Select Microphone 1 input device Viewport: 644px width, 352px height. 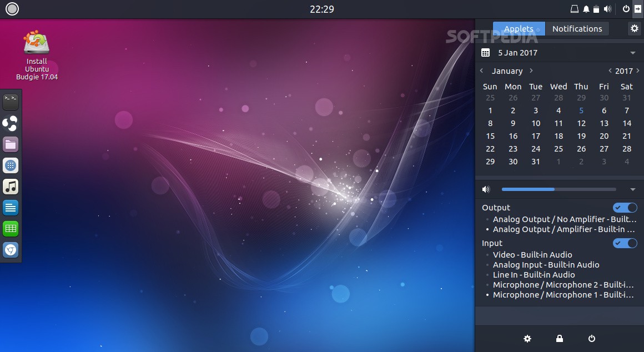563,295
